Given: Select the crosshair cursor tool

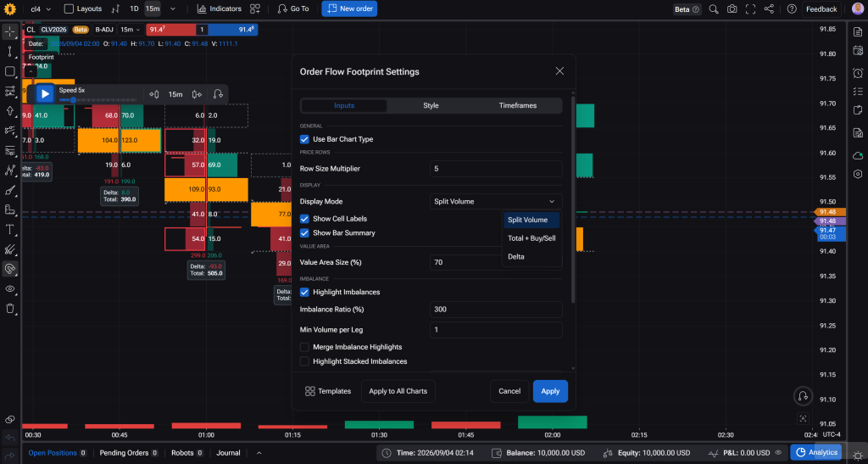Looking at the screenshot, I should click(10, 31).
